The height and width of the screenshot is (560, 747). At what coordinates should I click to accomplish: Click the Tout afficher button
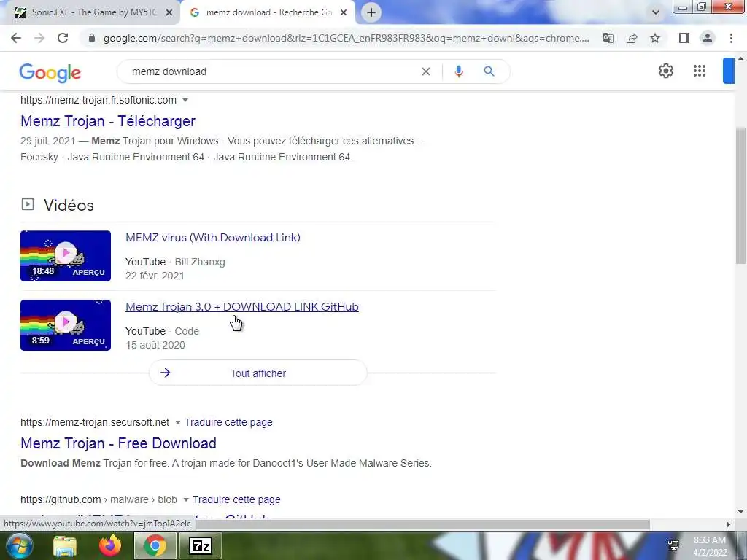pyautogui.click(x=258, y=373)
